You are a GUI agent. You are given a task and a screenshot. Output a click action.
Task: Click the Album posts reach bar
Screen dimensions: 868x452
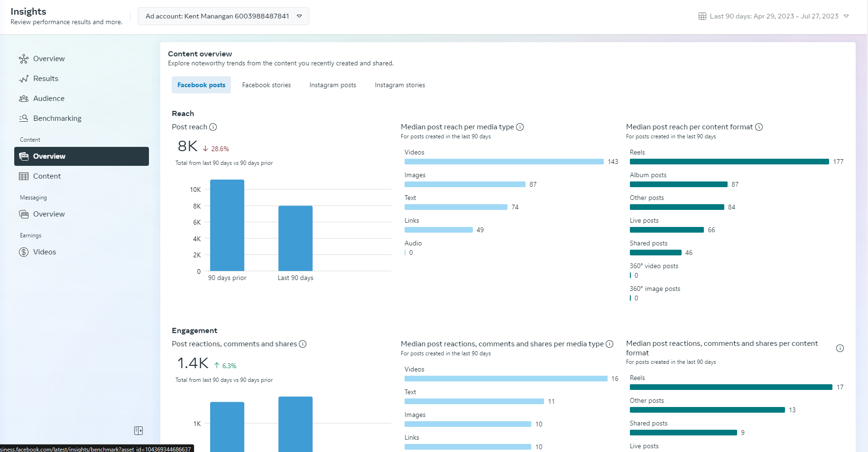[678, 184]
